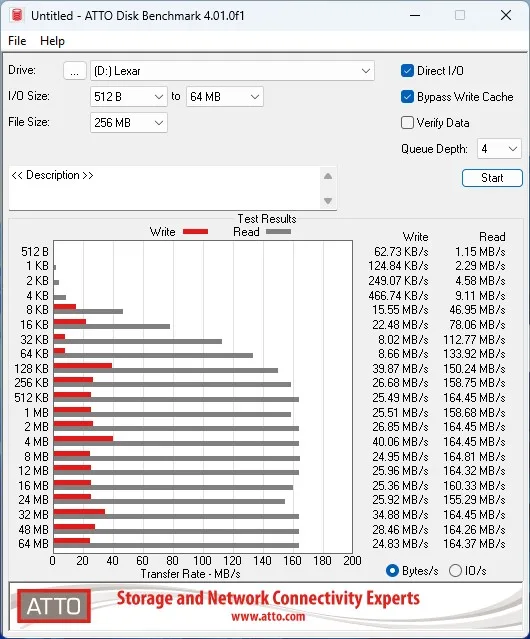Select the IO/s radio button
530x639 pixels.
coord(455,571)
